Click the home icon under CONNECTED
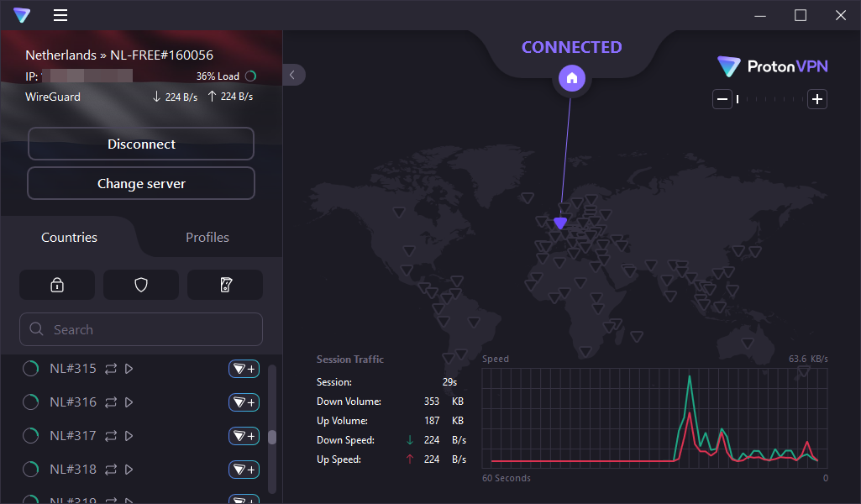861x504 pixels. tap(571, 78)
